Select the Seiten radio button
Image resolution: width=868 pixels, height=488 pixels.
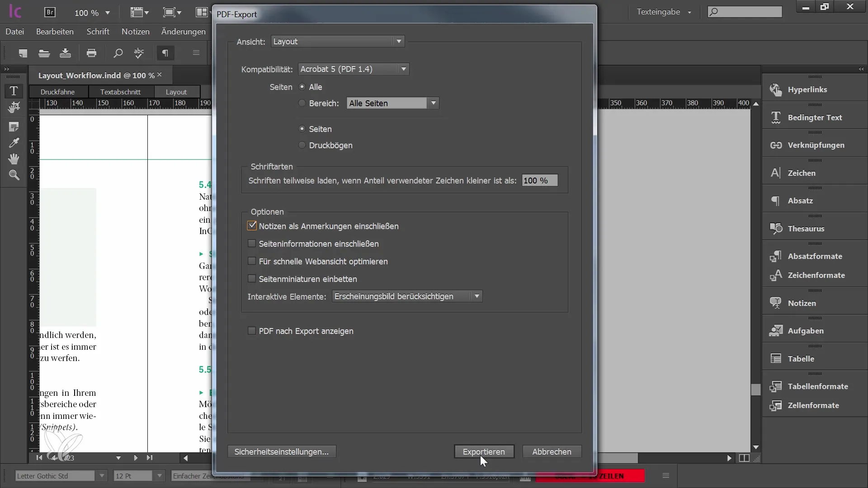[x=302, y=128]
